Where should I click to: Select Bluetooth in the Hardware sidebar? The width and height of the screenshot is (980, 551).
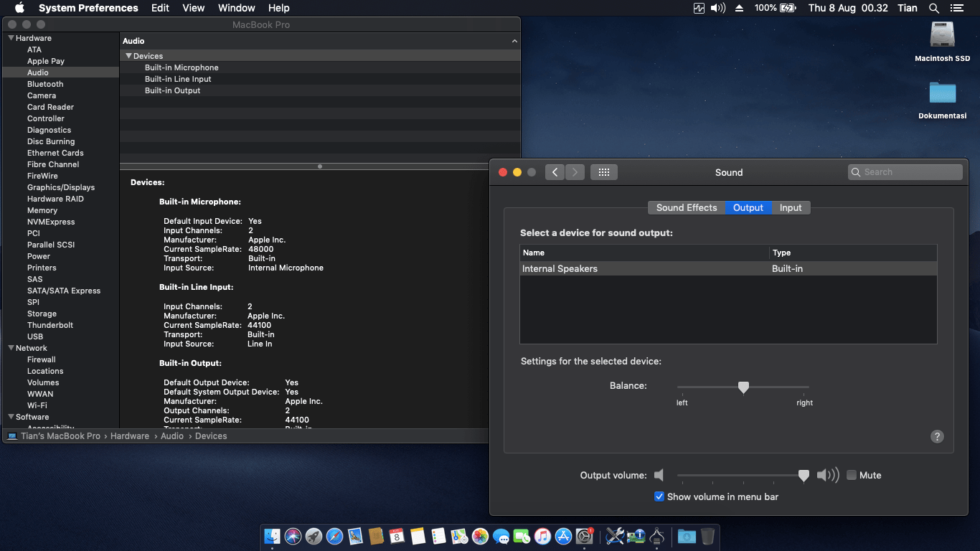click(45, 84)
